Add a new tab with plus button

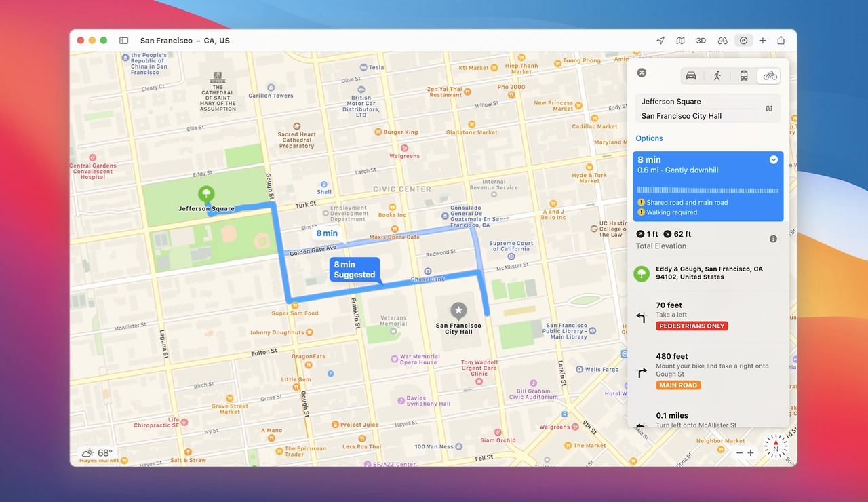pyautogui.click(x=763, y=41)
